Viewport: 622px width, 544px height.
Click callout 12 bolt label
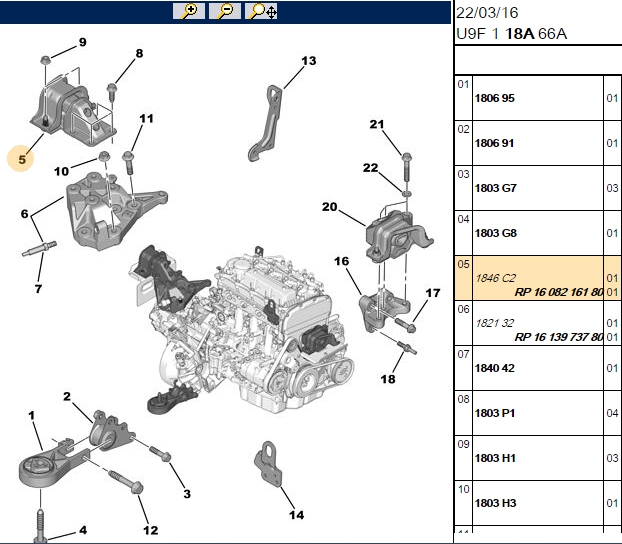[x=151, y=530]
